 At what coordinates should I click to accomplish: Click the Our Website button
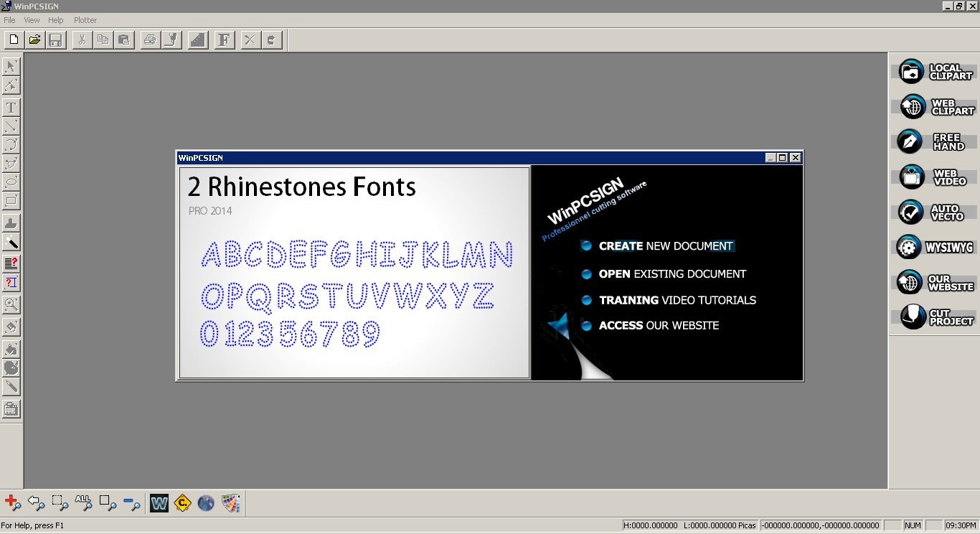point(935,282)
